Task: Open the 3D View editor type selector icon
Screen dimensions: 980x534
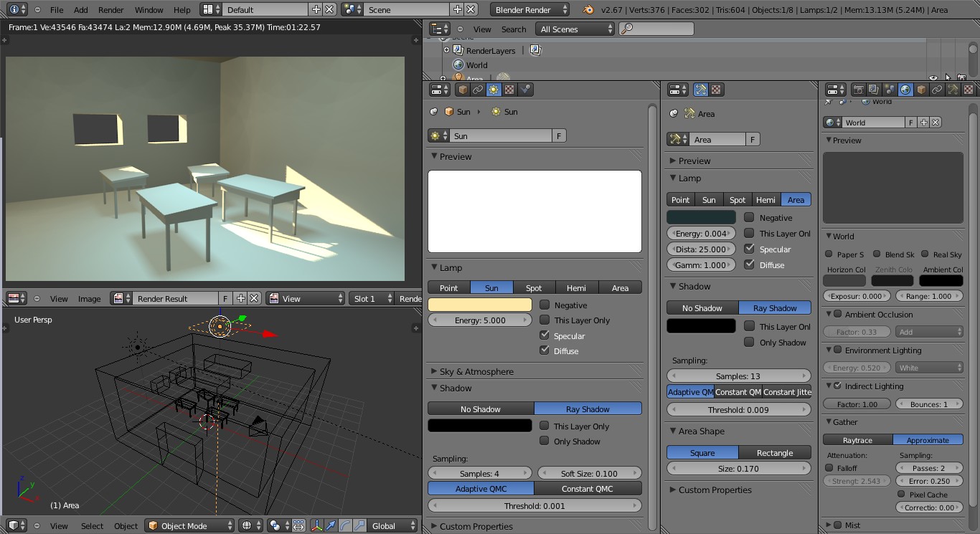Action: pos(17,525)
